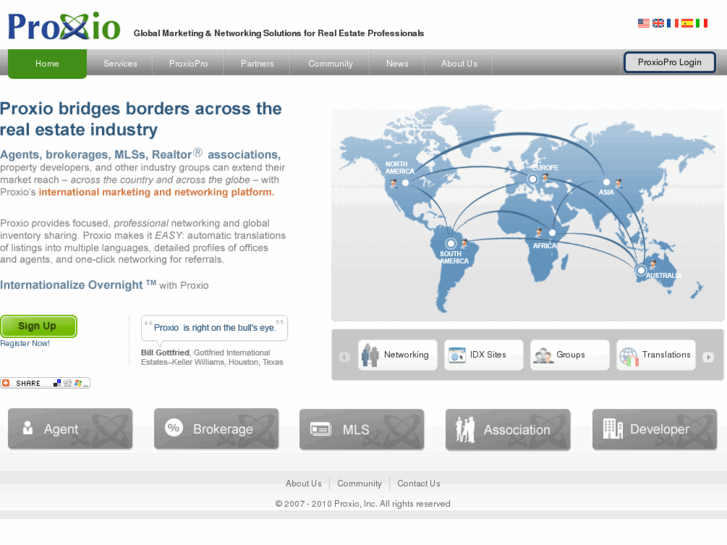This screenshot has height=545, width=727.
Task: Click the Europe map marker
Action: (533, 179)
